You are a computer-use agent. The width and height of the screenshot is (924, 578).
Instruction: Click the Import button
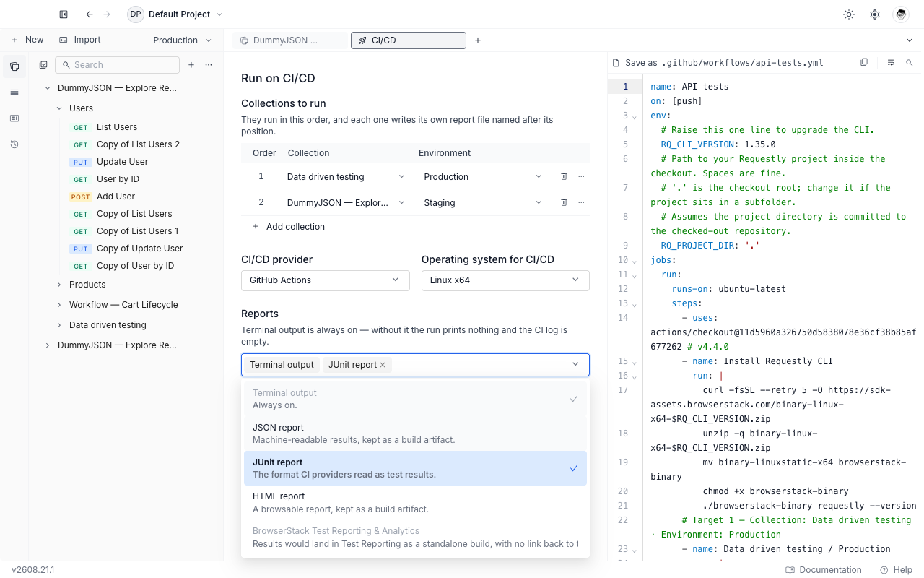(80, 40)
